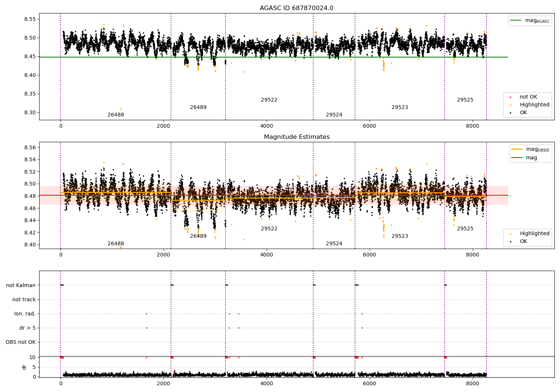Viewport: 560px width, 392px height.
Task: Click the orange outlier point near 8.31 magnitude
Action: coord(121,109)
